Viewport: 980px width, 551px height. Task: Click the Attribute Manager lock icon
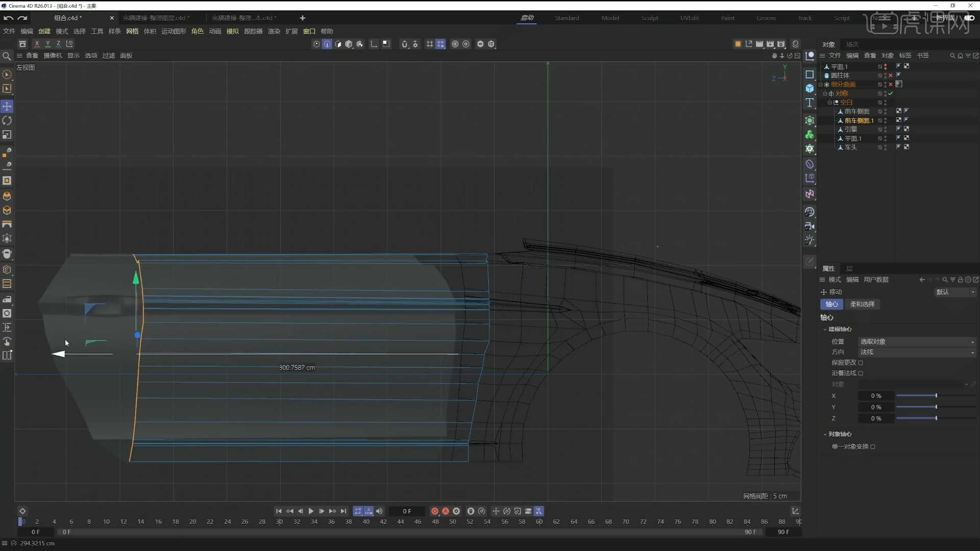pyautogui.click(x=960, y=280)
